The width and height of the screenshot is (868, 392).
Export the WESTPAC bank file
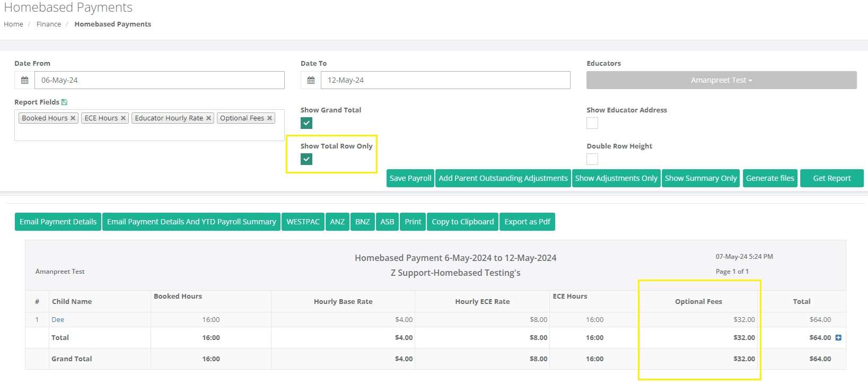303,222
